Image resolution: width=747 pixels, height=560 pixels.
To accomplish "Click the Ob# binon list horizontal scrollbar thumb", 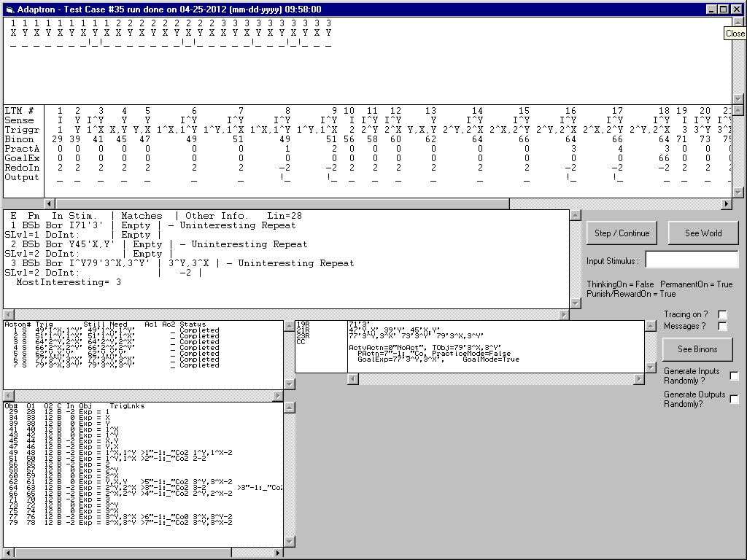I will coord(123,553).
